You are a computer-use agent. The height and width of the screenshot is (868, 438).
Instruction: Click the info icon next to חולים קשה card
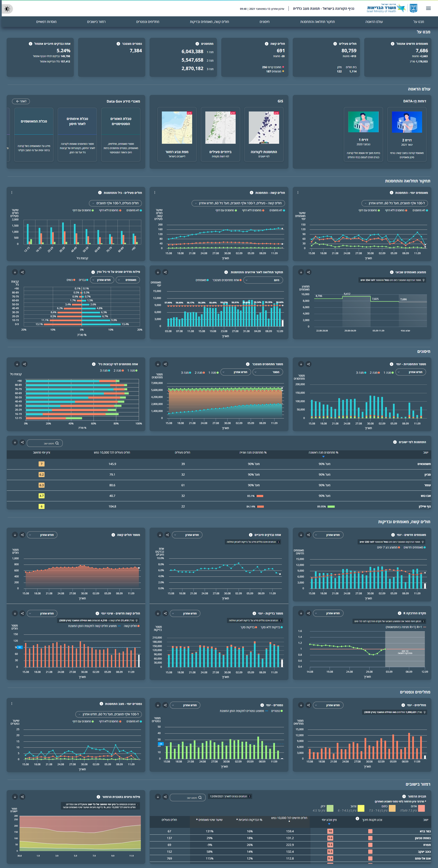[x=266, y=44]
